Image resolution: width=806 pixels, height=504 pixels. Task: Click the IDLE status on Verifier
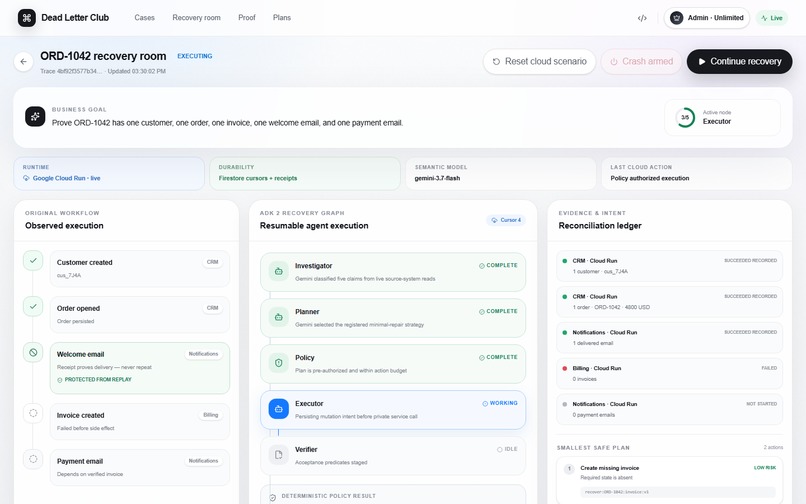tap(507, 449)
